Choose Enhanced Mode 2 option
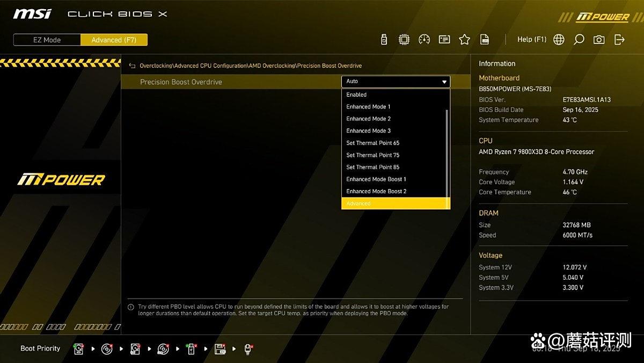Viewport: 644px width, 363px height. click(394, 119)
